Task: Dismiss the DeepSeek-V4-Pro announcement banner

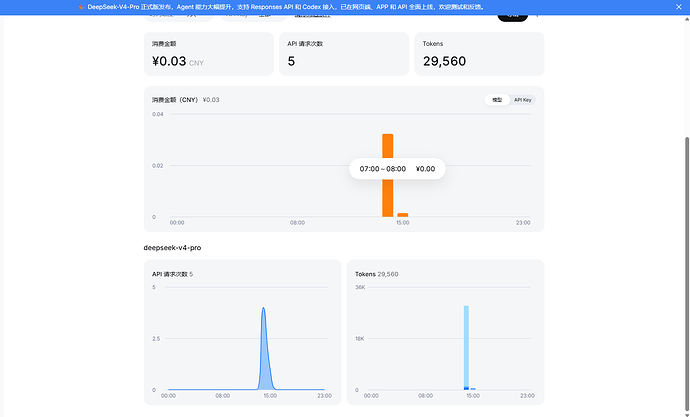Action: (679, 7)
